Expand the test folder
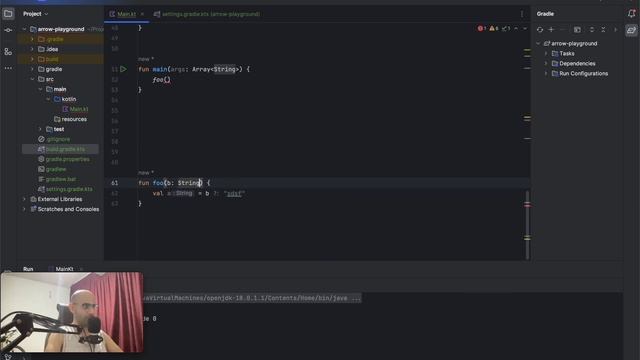The height and width of the screenshot is (360, 640). 40,129
